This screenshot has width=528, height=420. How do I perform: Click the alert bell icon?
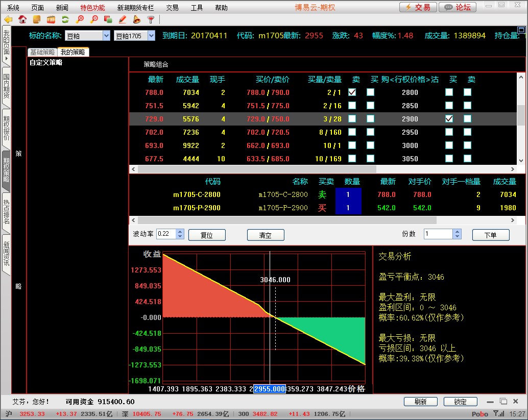point(136,20)
